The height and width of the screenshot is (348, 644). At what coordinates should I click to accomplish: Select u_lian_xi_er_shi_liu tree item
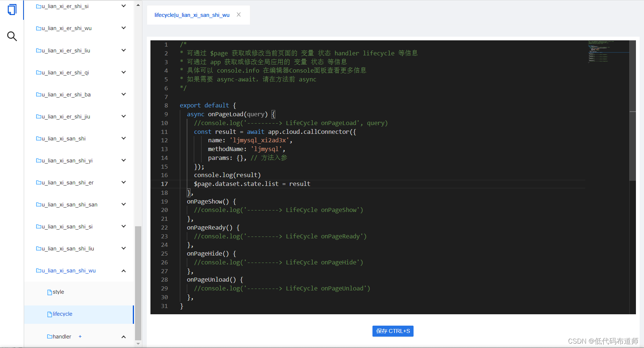click(x=63, y=51)
